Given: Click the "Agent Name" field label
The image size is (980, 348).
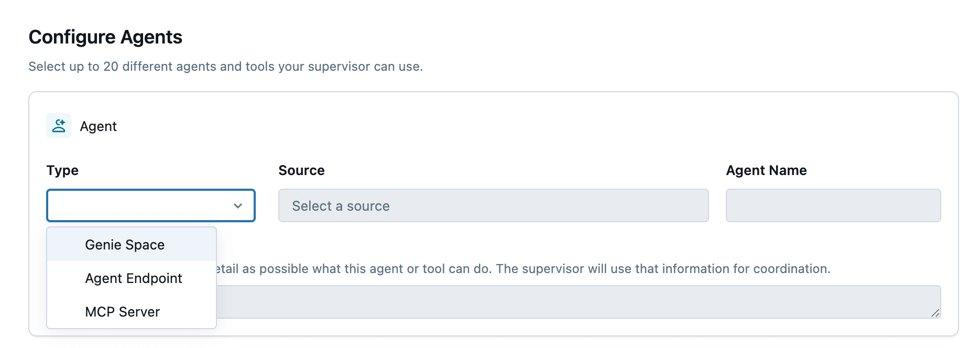Looking at the screenshot, I should click(766, 170).
